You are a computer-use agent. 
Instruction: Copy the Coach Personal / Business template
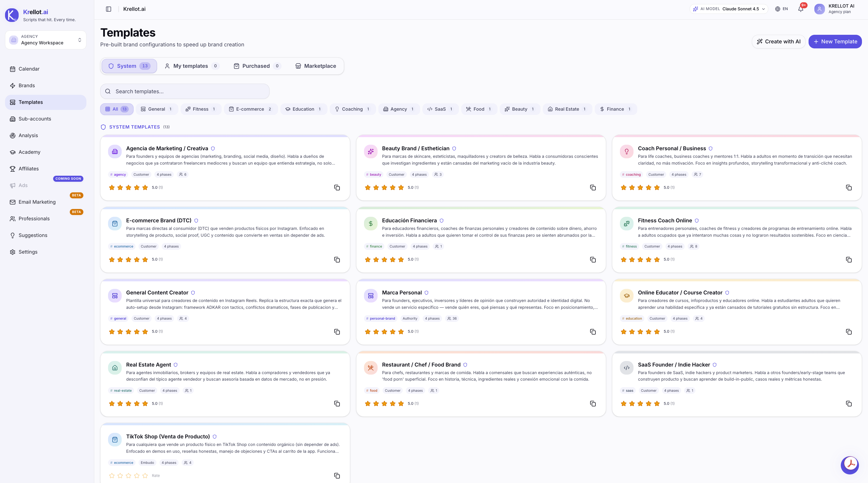pyautogui.click(x=849, y=188)
